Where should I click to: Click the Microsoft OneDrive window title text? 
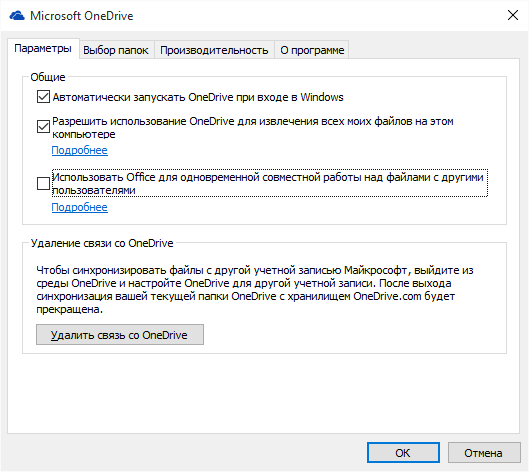click(x=82, y=16)
